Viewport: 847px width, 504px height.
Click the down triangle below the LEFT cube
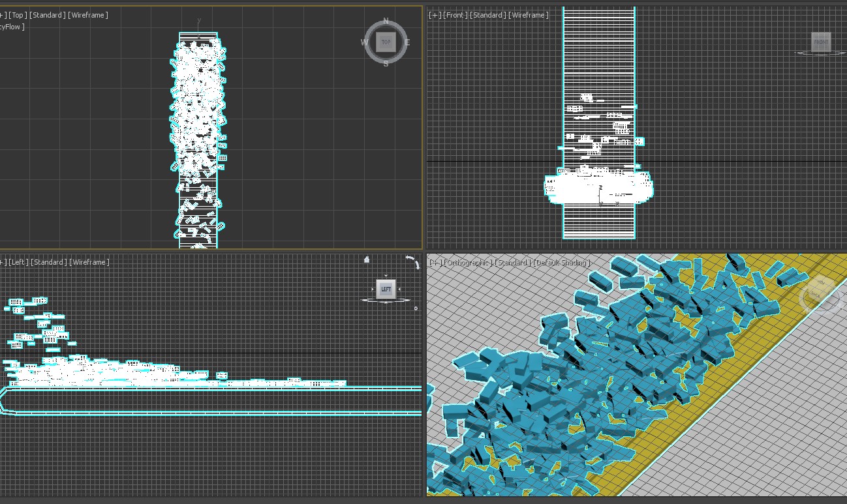click(386, 301)
